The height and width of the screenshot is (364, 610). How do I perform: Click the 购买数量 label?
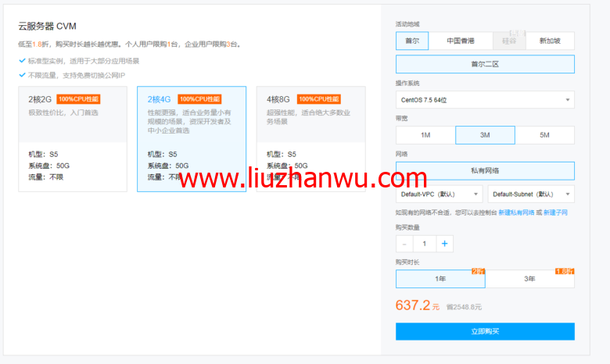pos(407,227)
